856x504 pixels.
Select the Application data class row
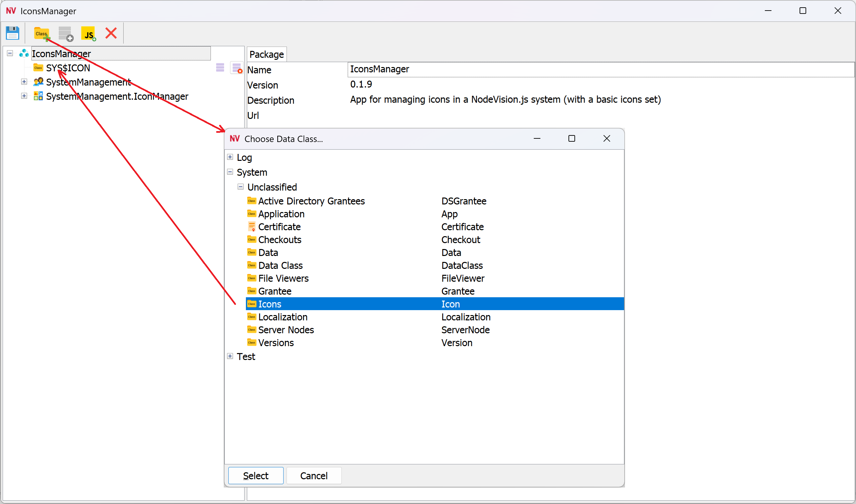click(x=281, y=214)
